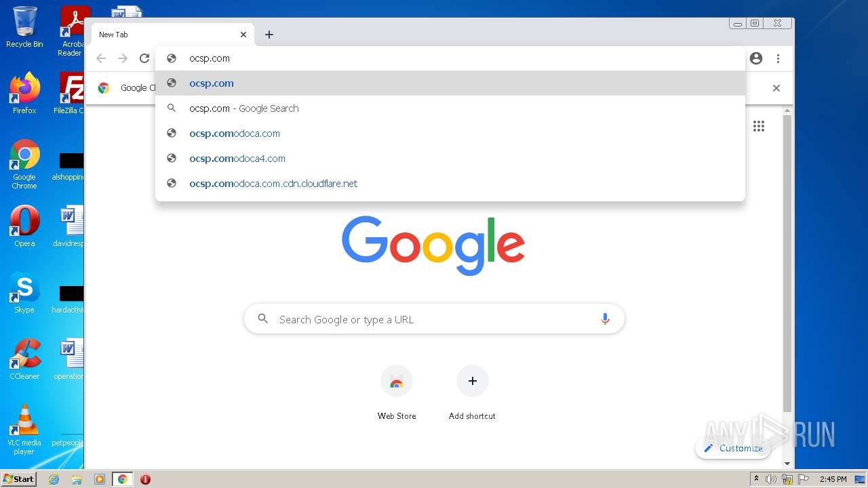Click the Chrome taskbar button
This screenshot has height=488, width=868.
(x=122, y=479)
